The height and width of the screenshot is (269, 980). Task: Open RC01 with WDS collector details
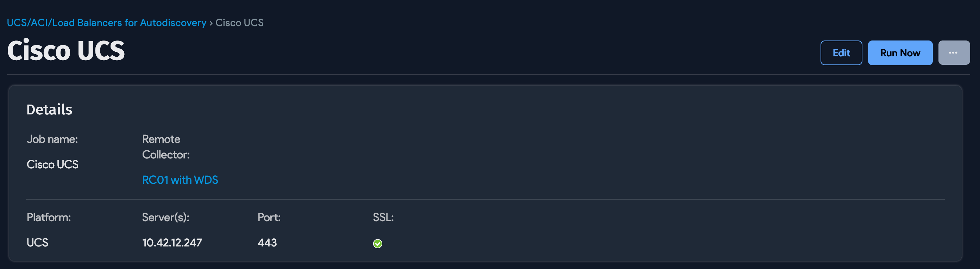click(180, 180)
